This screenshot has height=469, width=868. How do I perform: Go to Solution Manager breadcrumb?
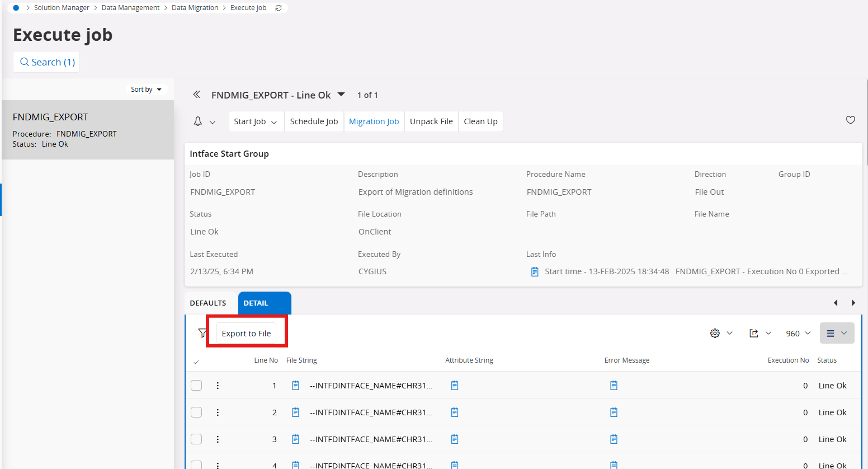point(62,8)
